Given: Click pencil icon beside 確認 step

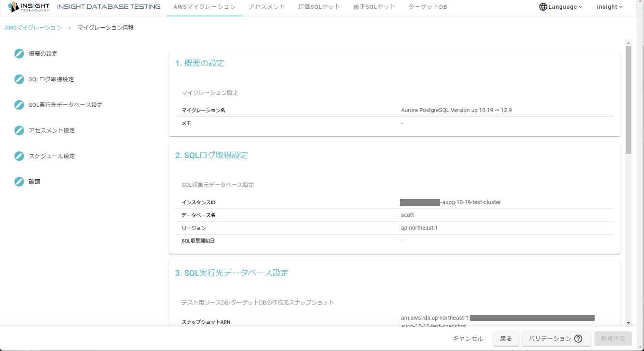Looking at the screenshot, I should pos(19,181).
